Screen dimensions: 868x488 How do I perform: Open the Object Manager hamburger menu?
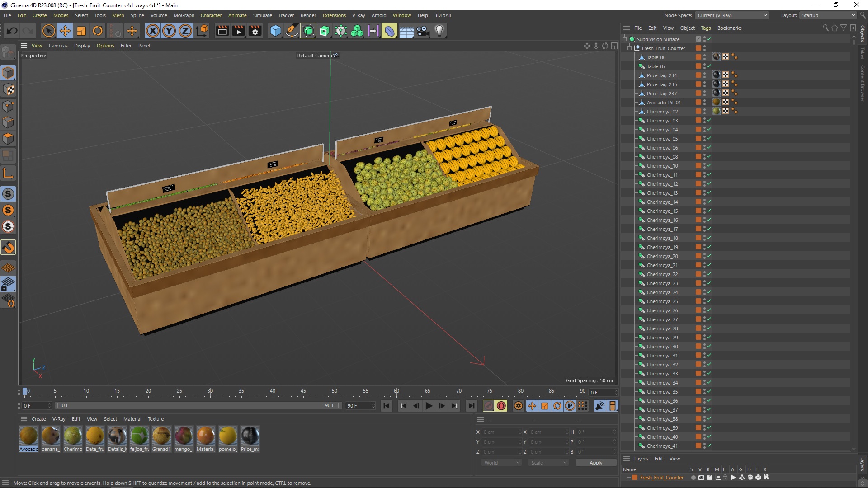click(x=626, y=28)
